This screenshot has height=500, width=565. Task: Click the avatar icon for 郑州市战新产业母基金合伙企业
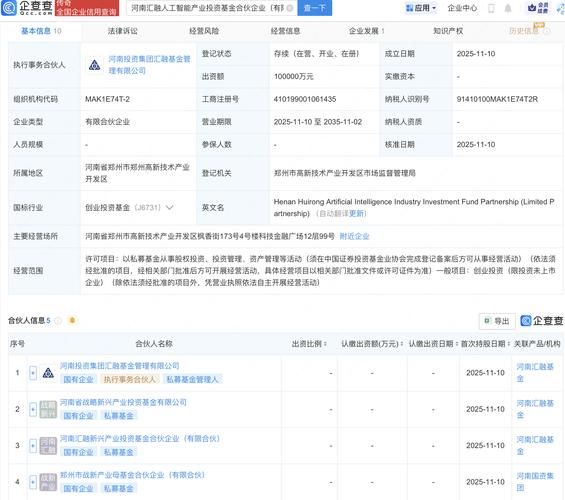pyautogui.click(x=48, y=482)
